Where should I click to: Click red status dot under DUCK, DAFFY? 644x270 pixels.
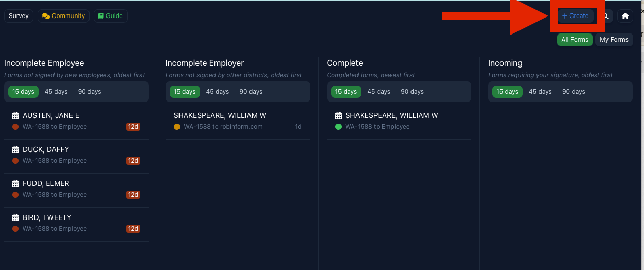pyautogui.click(x=15, y=161)
